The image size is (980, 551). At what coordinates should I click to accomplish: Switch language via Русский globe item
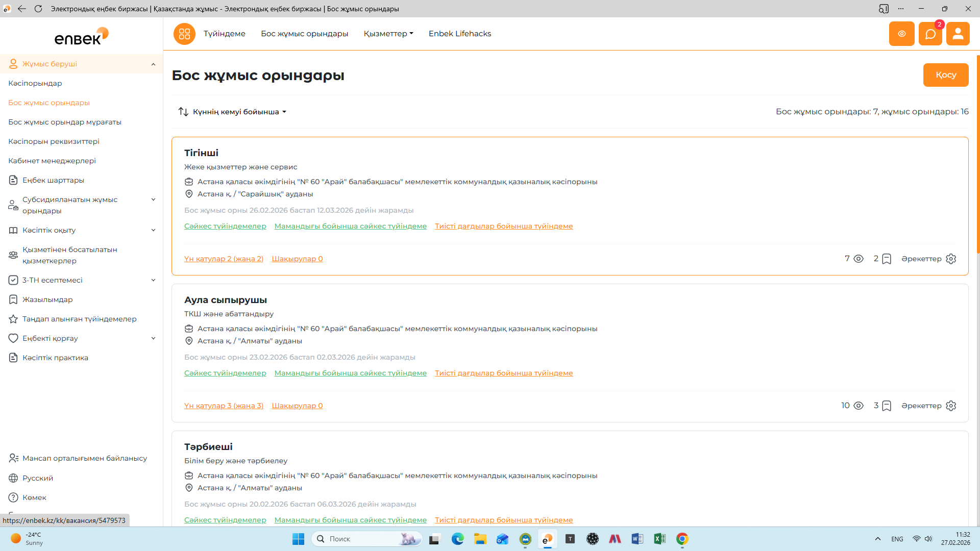click(x=37, y=478)
